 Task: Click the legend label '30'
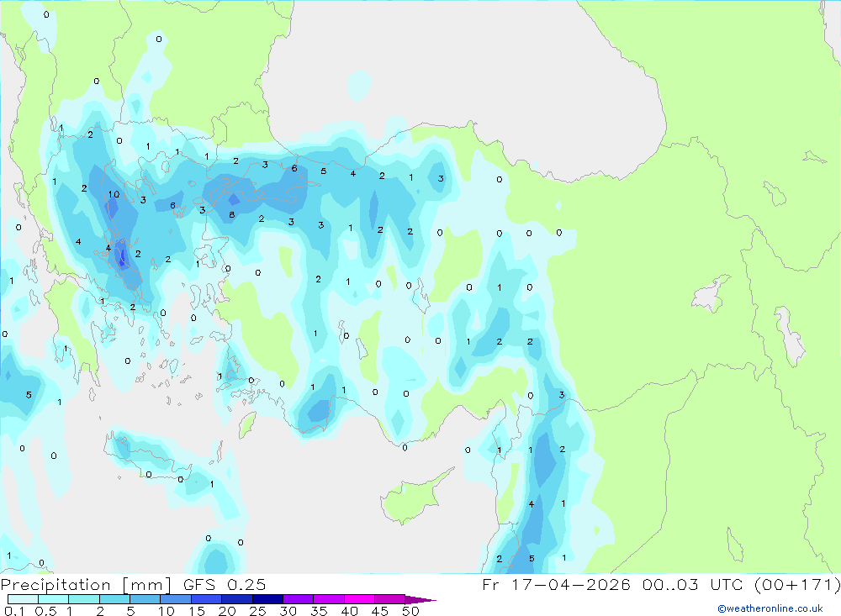(x=288, y=611)
